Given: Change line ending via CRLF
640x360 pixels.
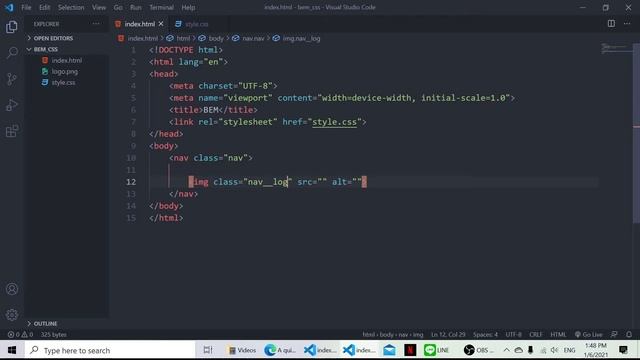Looking at the screenshot, I should point(536,334).
